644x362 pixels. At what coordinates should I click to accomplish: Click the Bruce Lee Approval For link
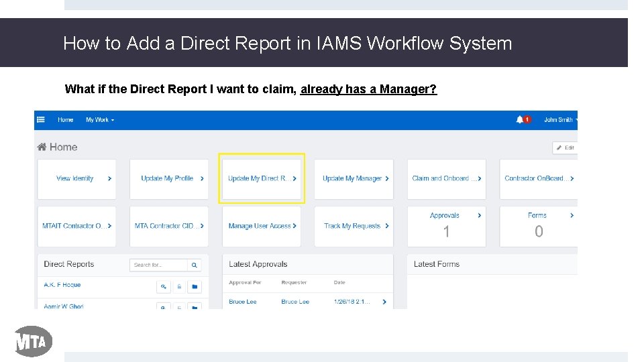tap(243, 302)
